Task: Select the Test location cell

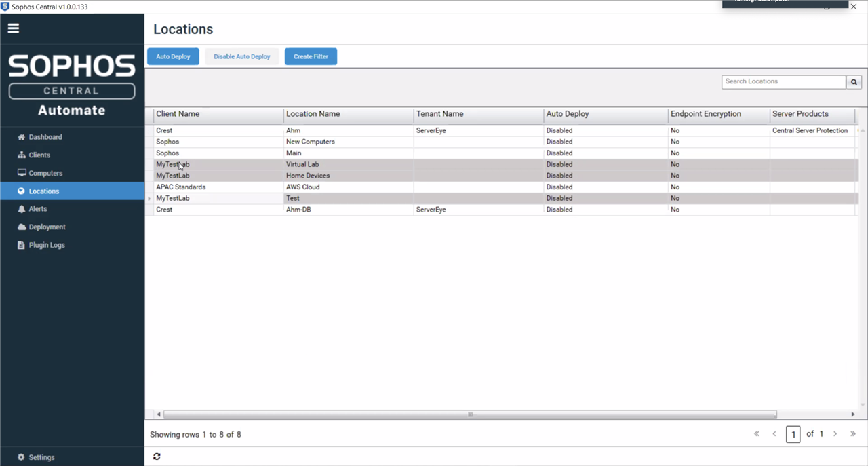Action: pyautogui.click(x=349, y=198)
